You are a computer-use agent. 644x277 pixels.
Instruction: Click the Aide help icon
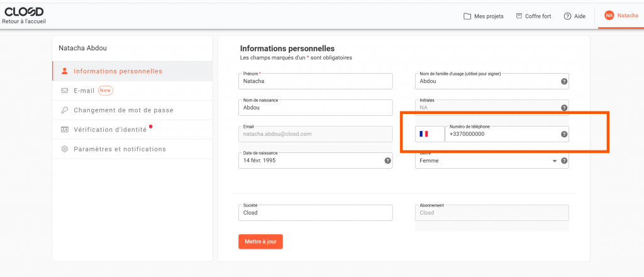click(x=567, y=16)
